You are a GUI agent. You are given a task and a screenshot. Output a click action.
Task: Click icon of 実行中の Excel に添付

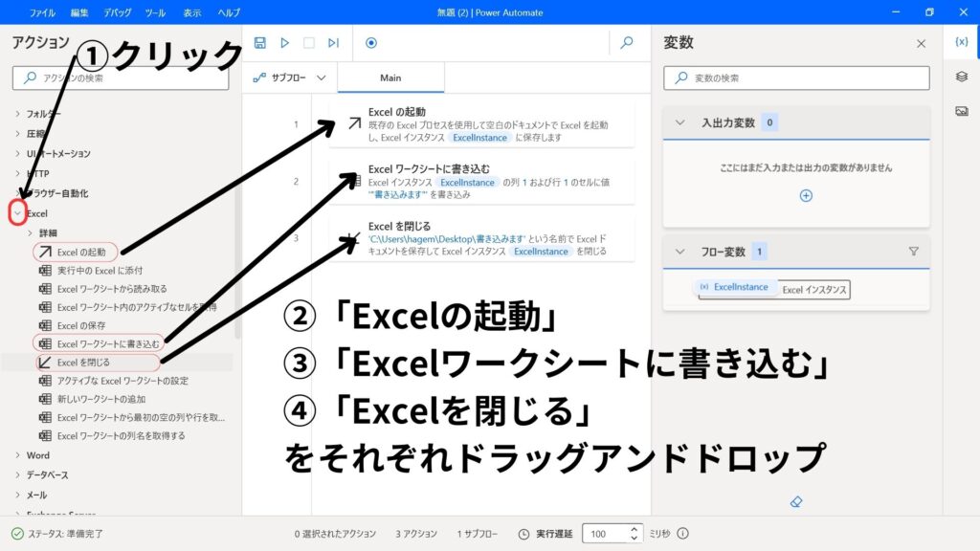(45, 271)
